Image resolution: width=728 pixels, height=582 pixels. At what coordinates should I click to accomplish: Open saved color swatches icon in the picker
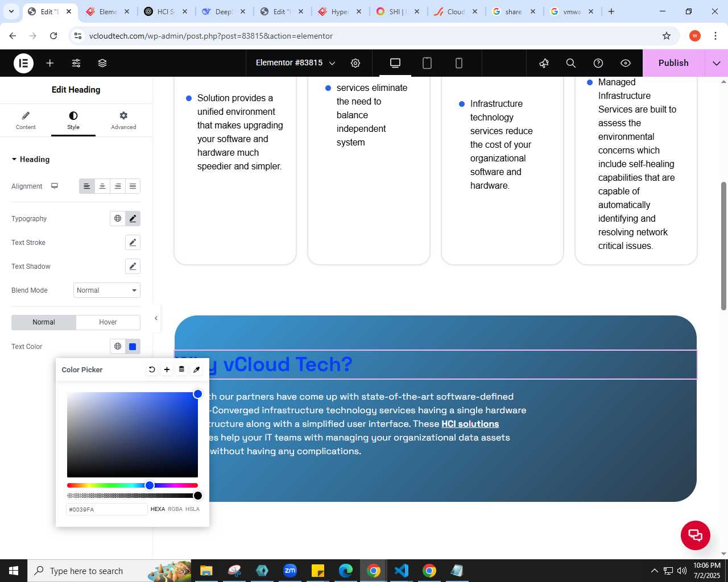[181, 369]
